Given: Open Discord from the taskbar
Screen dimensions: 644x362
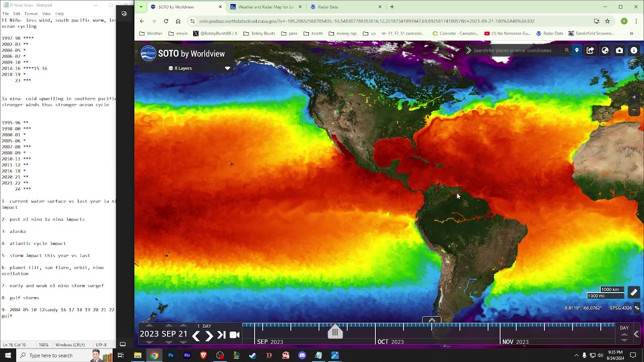Looking at the screenshot, I should pyautogui.click(x=302, y=355).
